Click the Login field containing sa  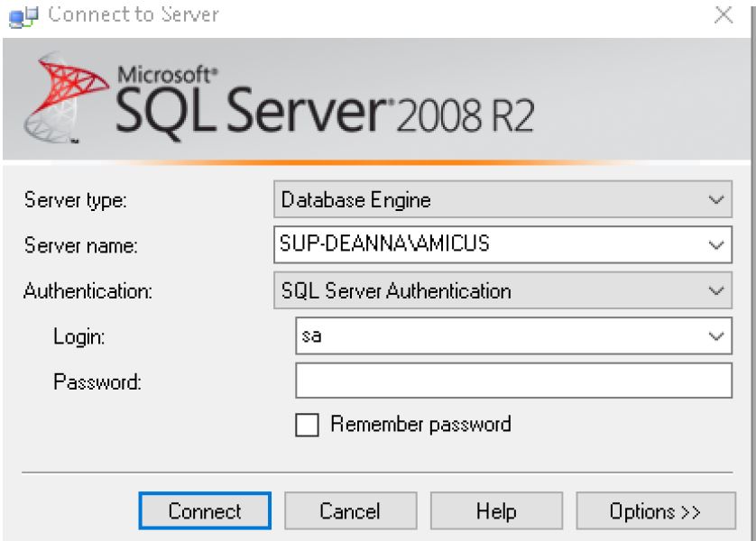click(x=513, y=335)
